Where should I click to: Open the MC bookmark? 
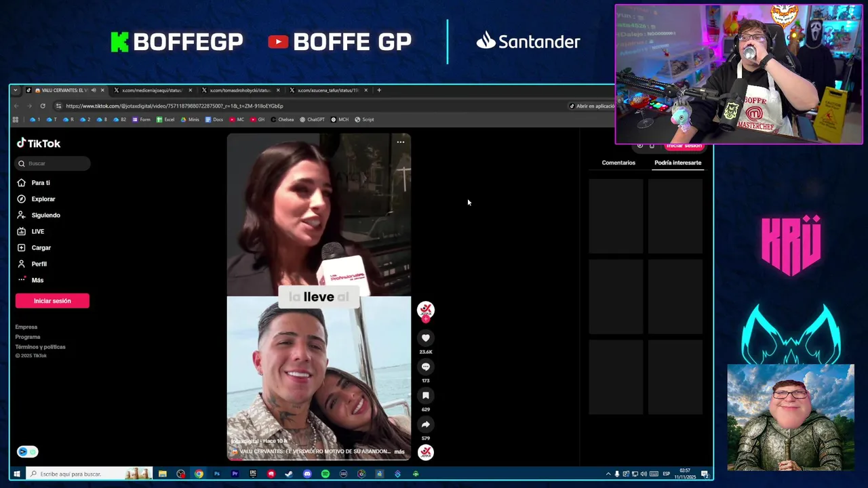pos(237,119)
